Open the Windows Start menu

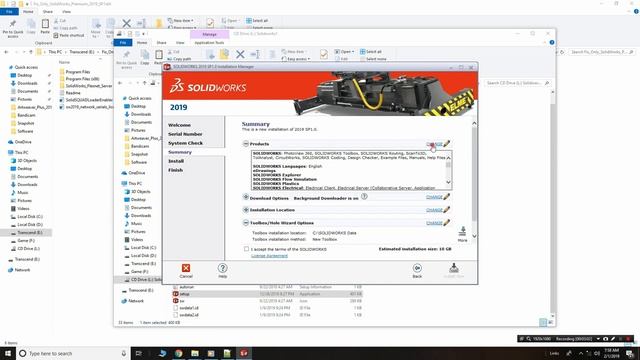[x=7, y=353]
